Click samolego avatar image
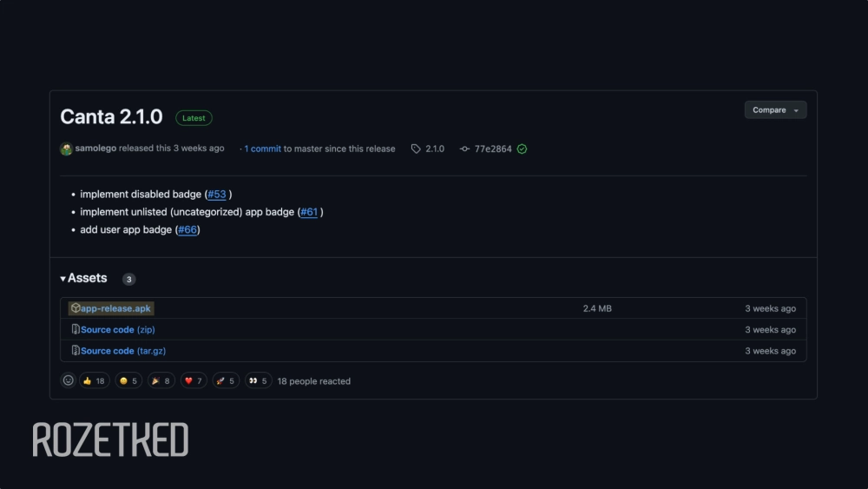Screen dimensions: 868x489 [x=67, y=149]
